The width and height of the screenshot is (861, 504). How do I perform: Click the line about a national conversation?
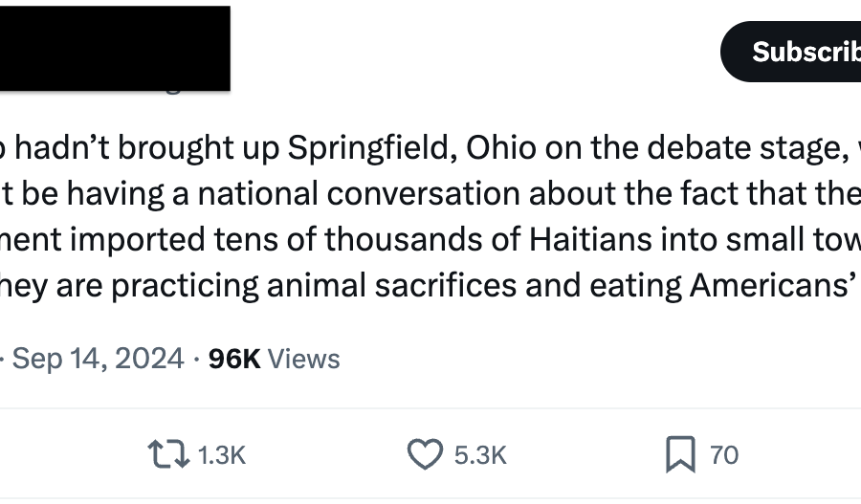(430, 194)
